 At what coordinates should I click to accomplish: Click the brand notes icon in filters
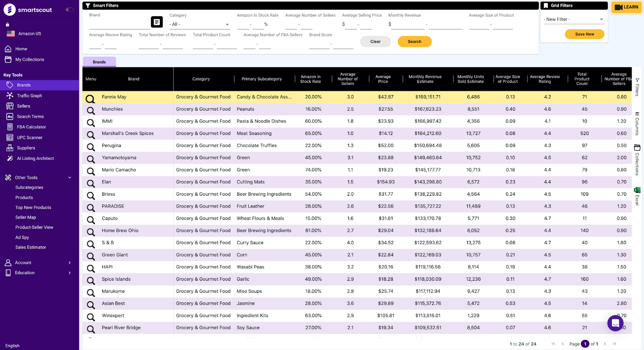point(157,22)
